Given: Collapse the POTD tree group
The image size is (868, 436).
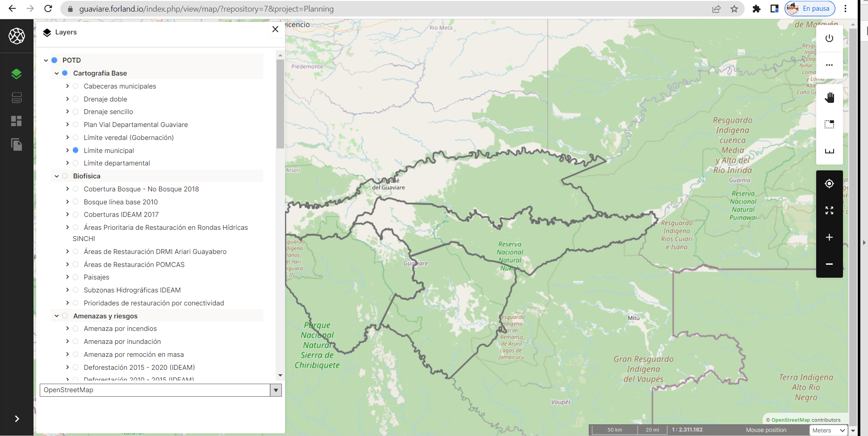Looking at the screenshot, I should coord(46,60).
